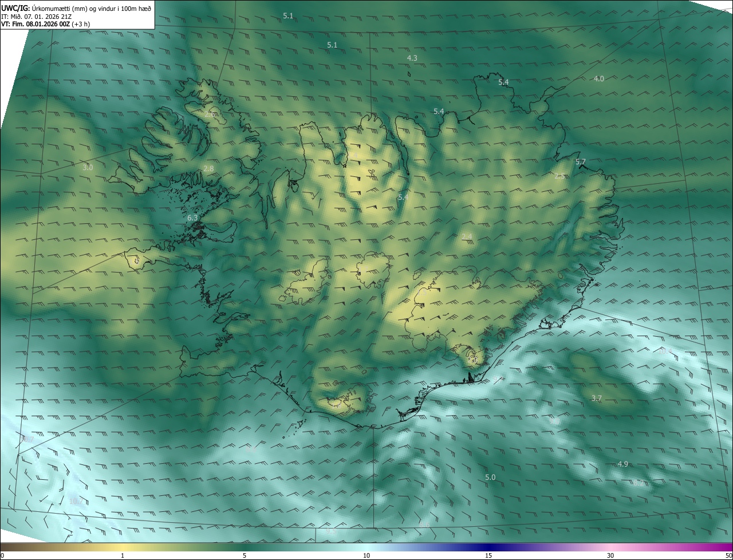Select the 3.7 value label over the ocean
The image size is (733, 560).
tap(596, 398)
